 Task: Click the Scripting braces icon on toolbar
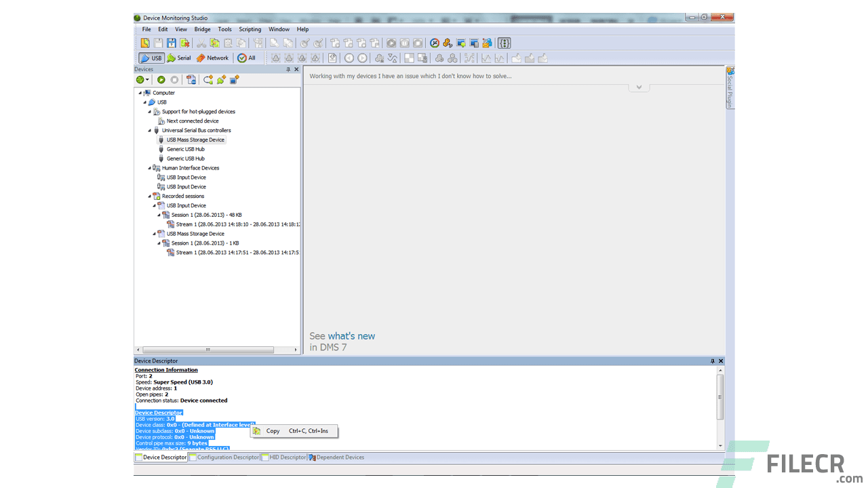(504, 43)
